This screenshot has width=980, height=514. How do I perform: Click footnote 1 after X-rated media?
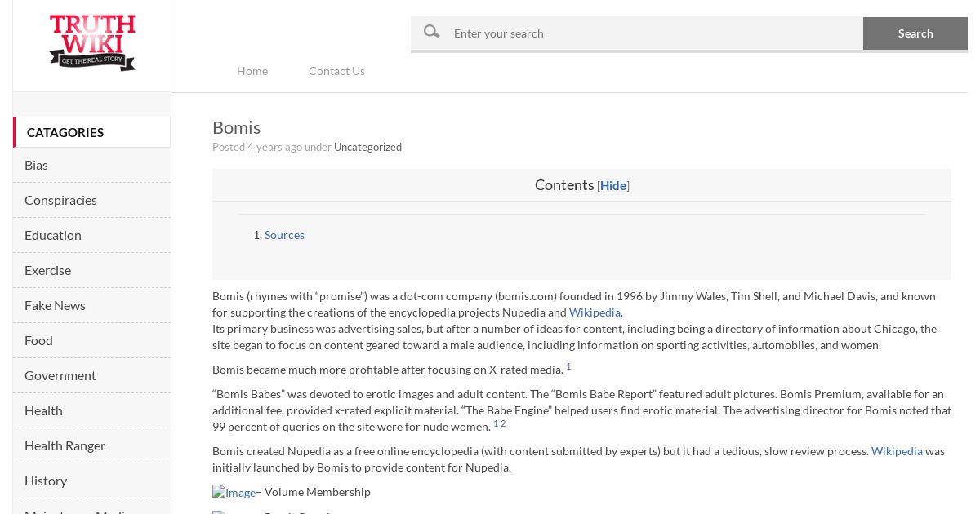coord(568,366)
